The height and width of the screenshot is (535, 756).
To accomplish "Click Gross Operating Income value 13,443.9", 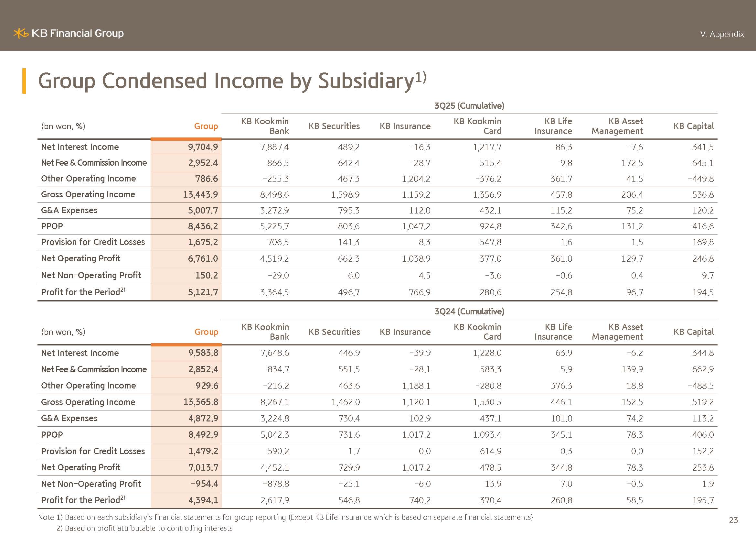I will pos(200,195).
